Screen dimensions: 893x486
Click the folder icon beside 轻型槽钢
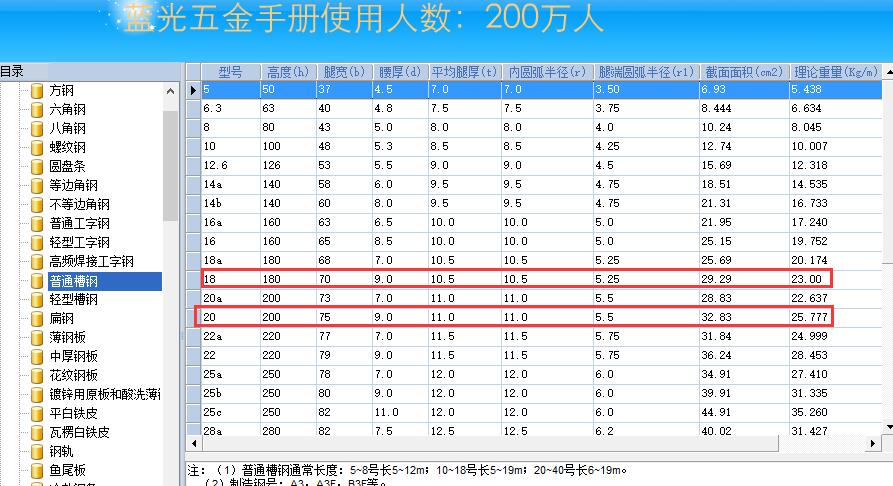37,300
